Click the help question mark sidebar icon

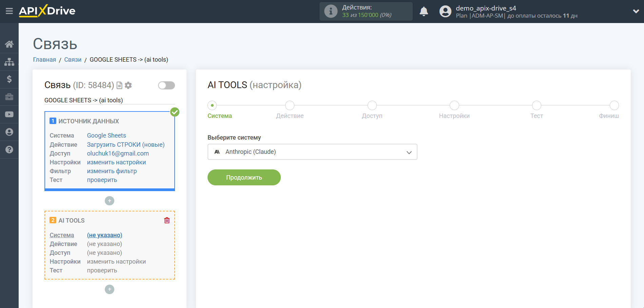point(9,149)
